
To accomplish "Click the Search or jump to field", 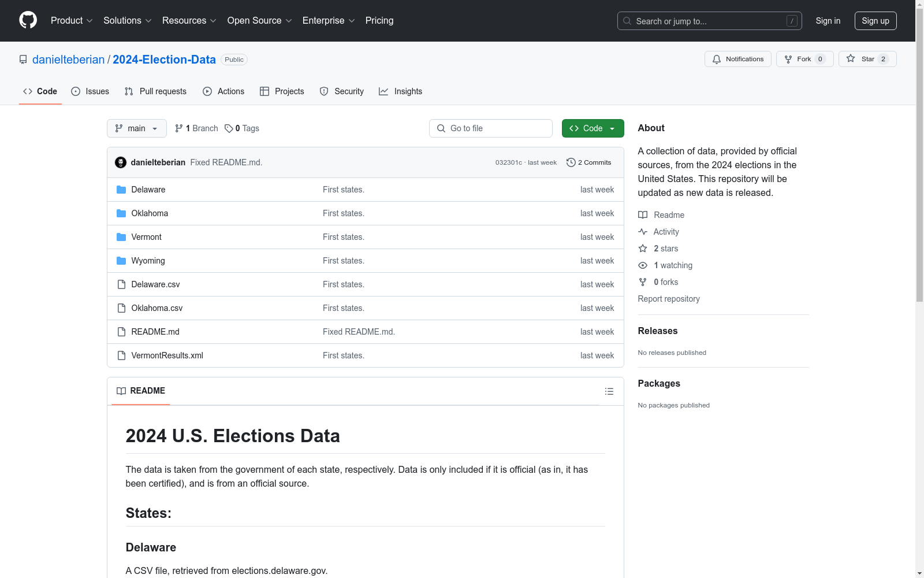I will (710, 21).
